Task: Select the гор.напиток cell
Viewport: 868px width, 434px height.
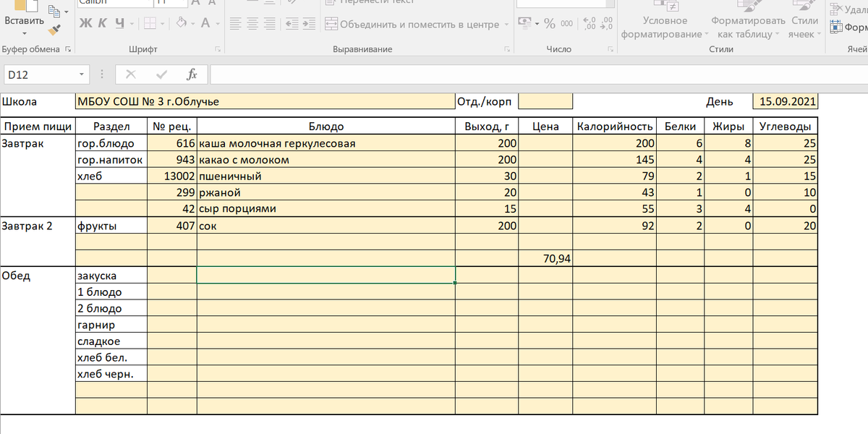Action: [111, 160]
